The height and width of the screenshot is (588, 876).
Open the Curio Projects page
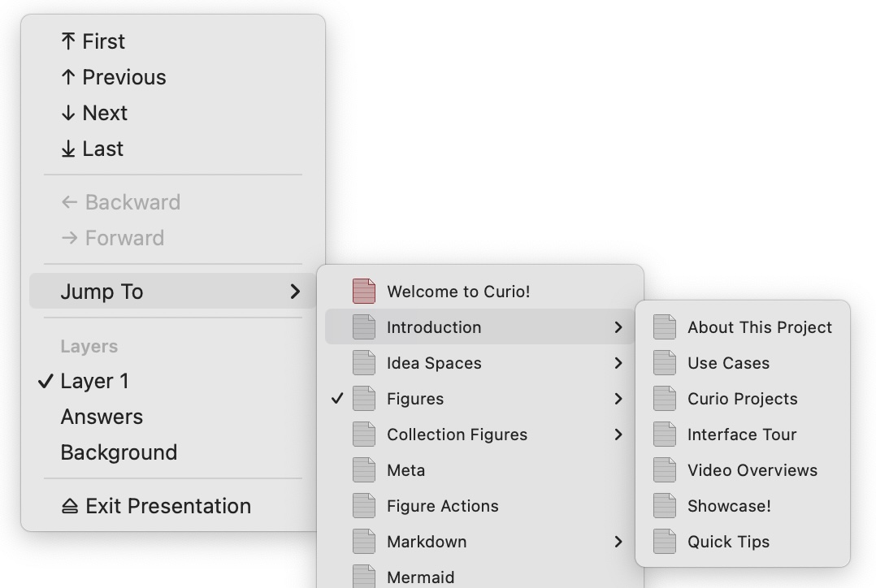743,399
